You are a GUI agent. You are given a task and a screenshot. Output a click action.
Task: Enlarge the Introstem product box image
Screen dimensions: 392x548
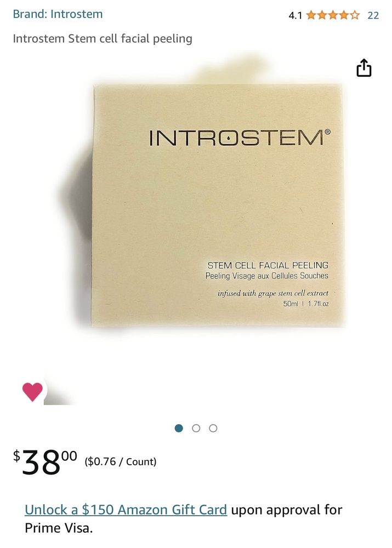coord(218,206)
